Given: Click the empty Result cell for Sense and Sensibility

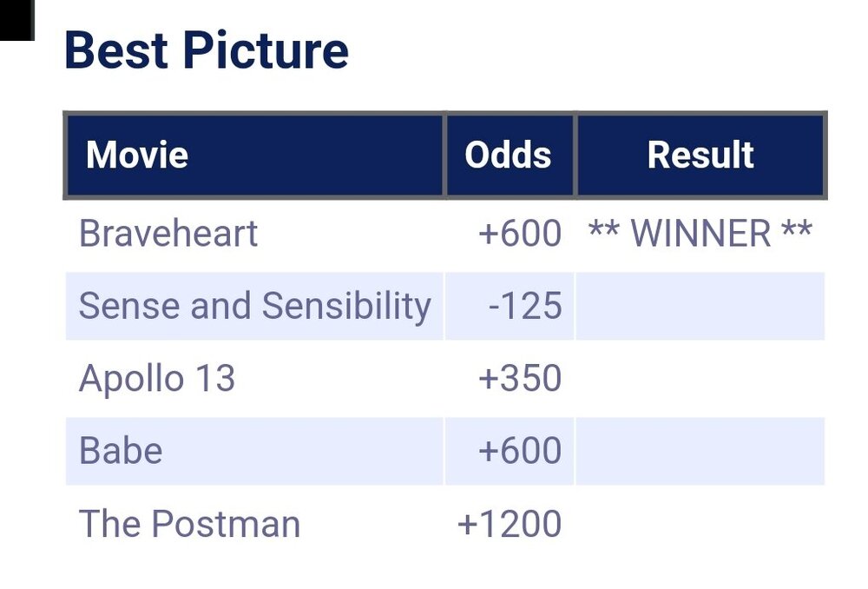Looking at the screenshot, I should (x=700, y=306).
